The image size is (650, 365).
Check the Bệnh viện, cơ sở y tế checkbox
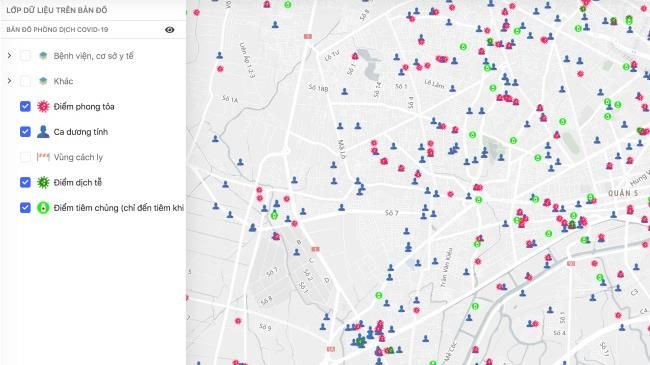(x=25, y=56)
